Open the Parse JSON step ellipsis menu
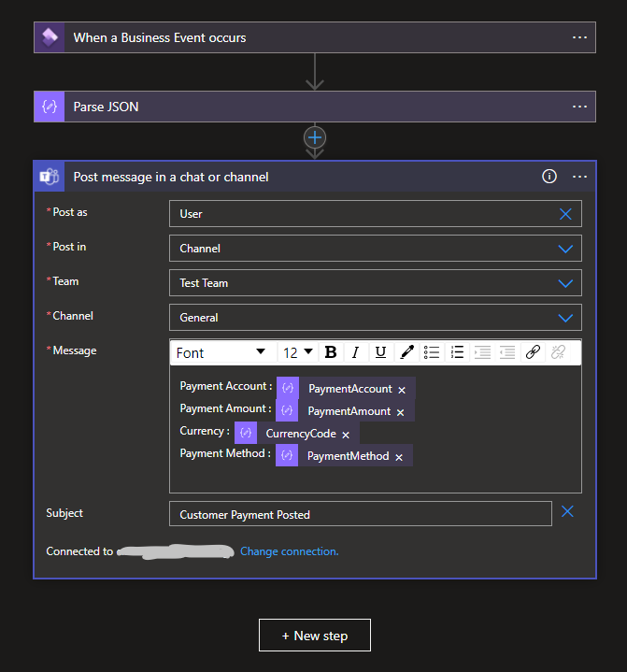The image size is (627, 672). (579, 107)
